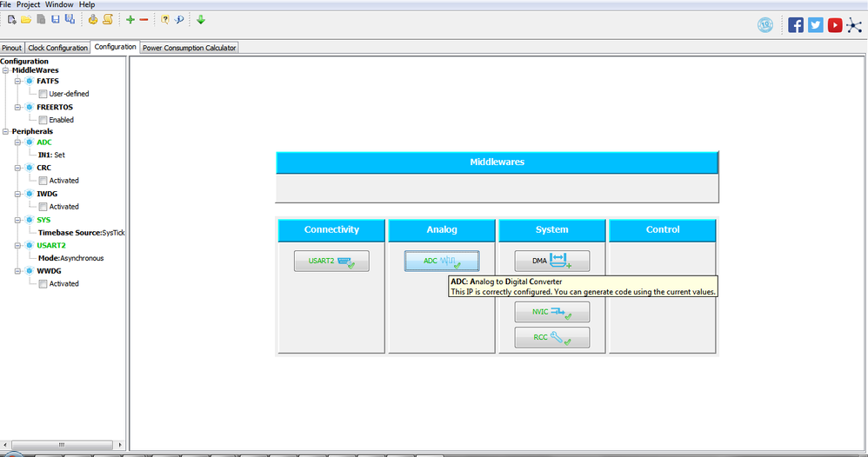Select the SYS label in tree
This screenshot has height=457, width=868.
[x=43, y=220]
